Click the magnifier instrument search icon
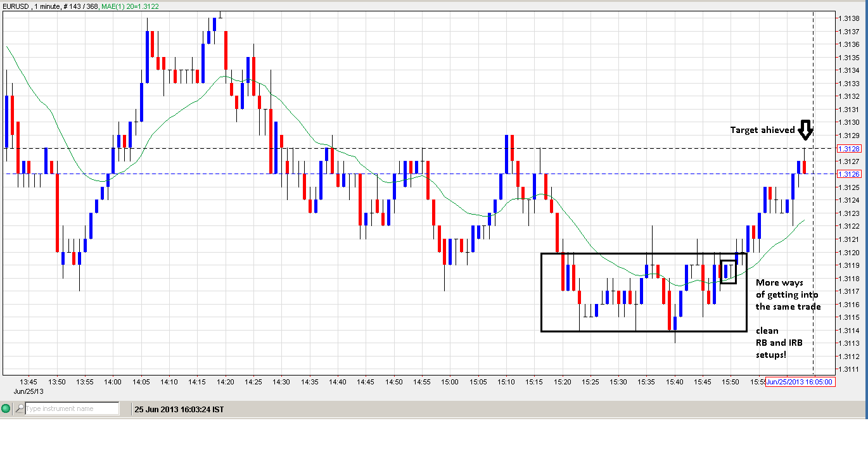868x461 pixels. tap(20, 409)
